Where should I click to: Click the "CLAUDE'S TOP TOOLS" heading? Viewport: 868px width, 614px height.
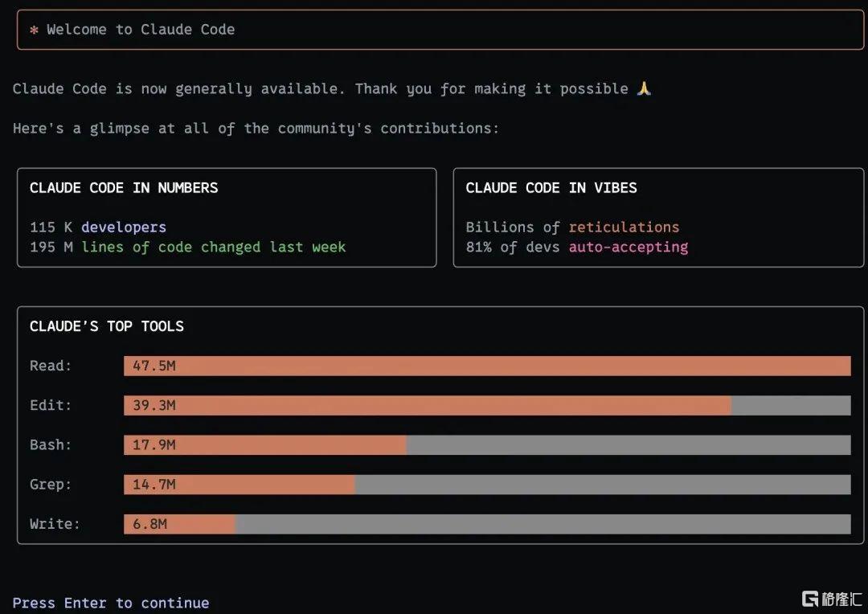[107, 326]
